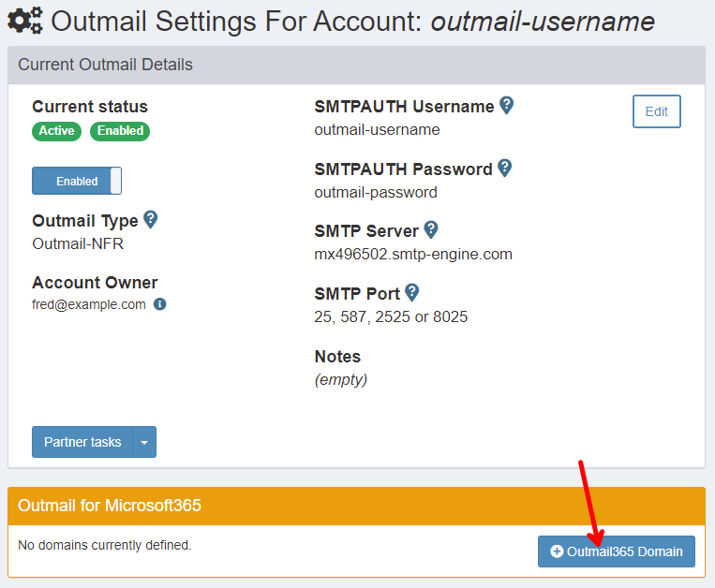This screenshot has width=715, height=588.
Task: Click help icon beside SMTP Server
Action: pos(431,229)
